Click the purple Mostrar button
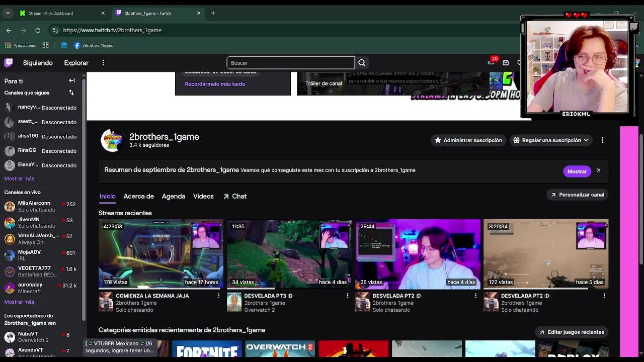The width and height of the screenshot is (644, 362). tap(577, 171)
